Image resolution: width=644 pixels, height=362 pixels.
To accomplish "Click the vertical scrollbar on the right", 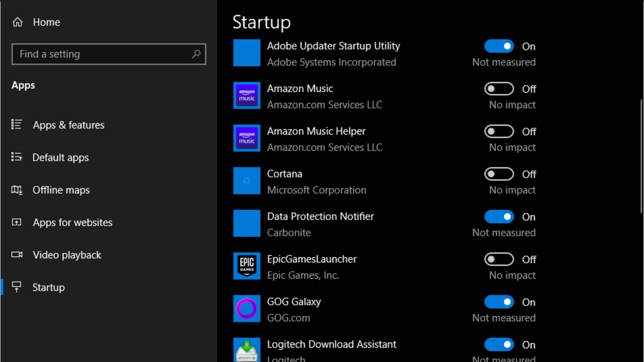I will tap(641, 156).
